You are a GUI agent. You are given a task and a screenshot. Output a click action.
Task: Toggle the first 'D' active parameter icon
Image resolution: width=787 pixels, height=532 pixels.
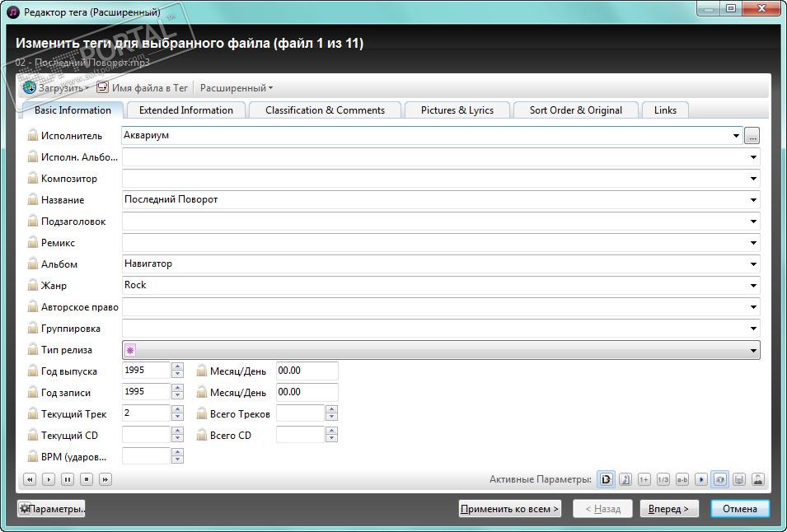coord(607,479)
